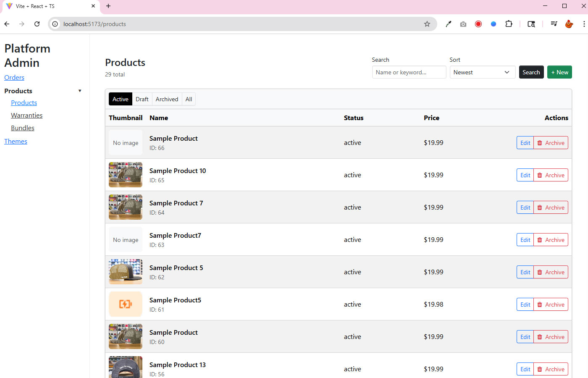Click the green New product button
Image resolution: width=588 pixels, height=378 pixels.
[x=559, y=72]
